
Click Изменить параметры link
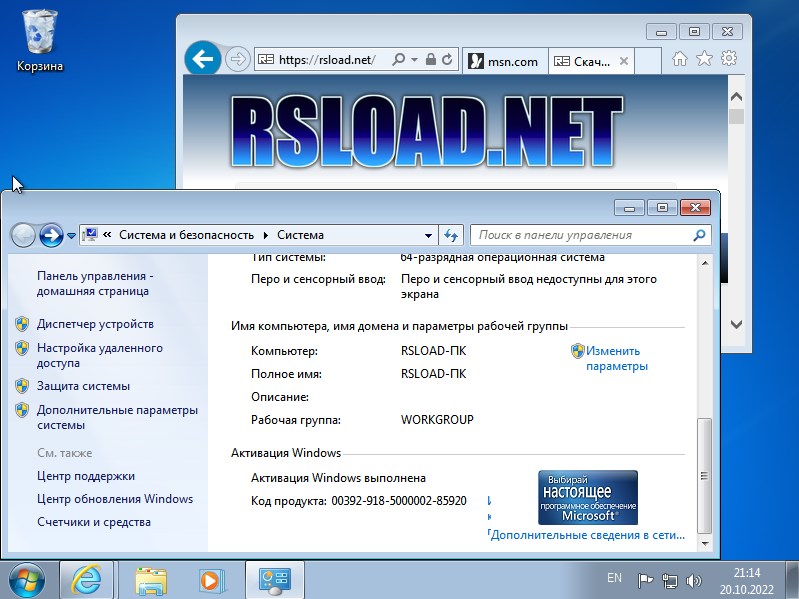click(617, 359)
